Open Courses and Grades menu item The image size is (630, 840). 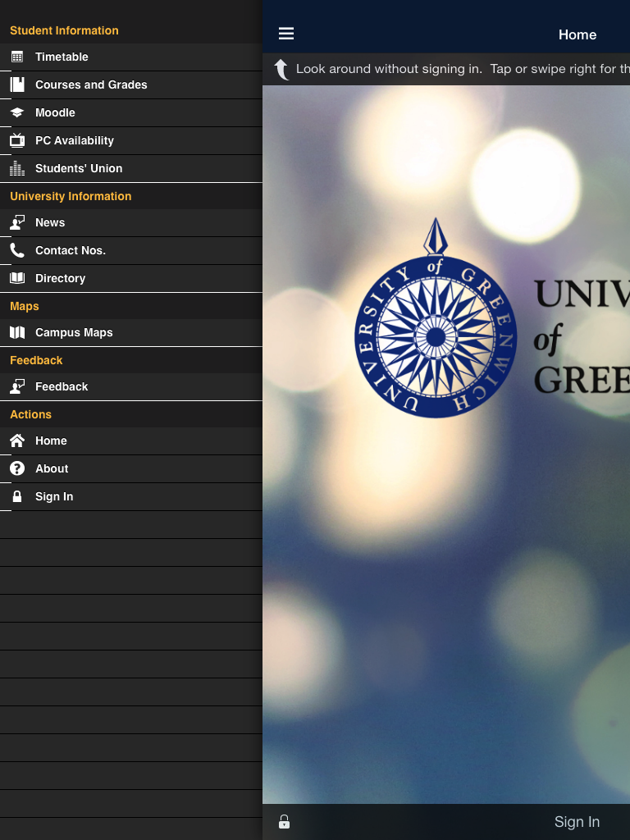[x=131, y=85]
